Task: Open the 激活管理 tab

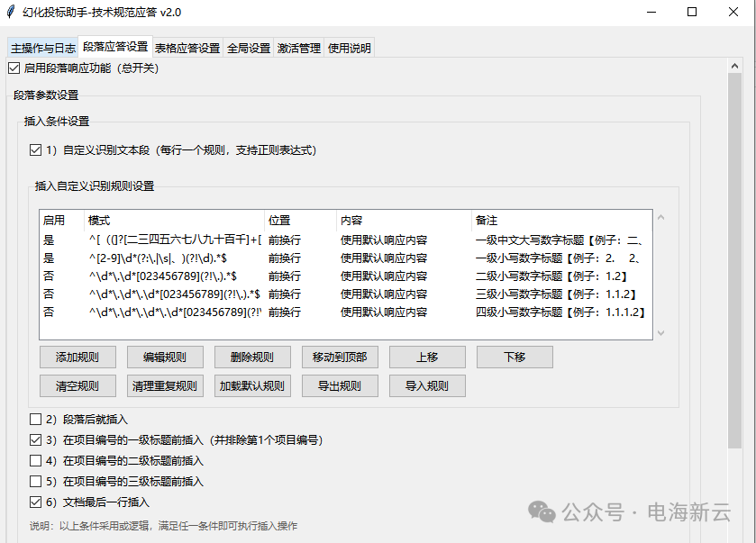Action: click(298, 48)
